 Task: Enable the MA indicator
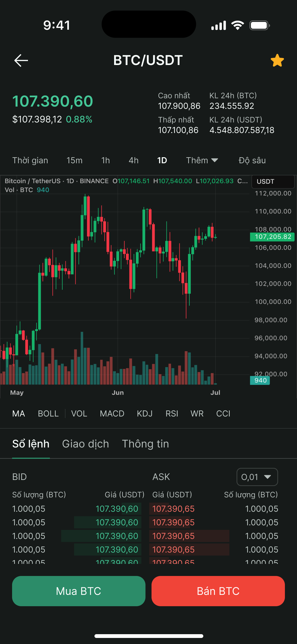tap(19, 413)
